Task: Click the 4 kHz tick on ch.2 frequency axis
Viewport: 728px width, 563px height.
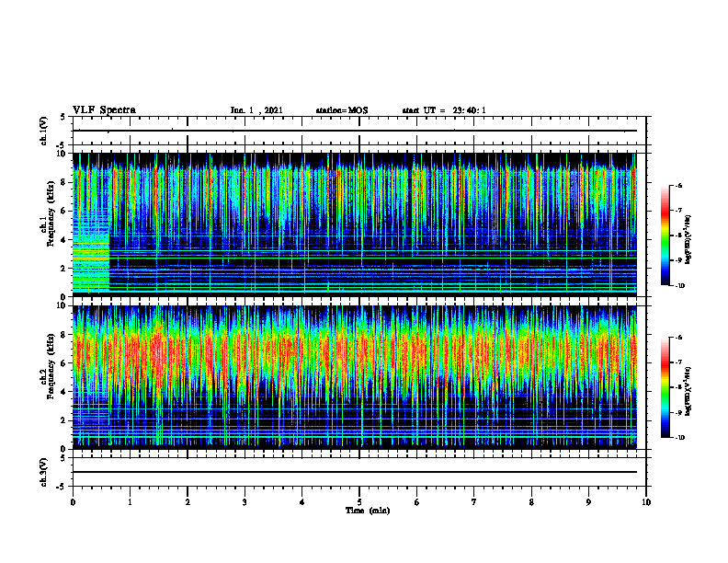Action: coord(64,392)
